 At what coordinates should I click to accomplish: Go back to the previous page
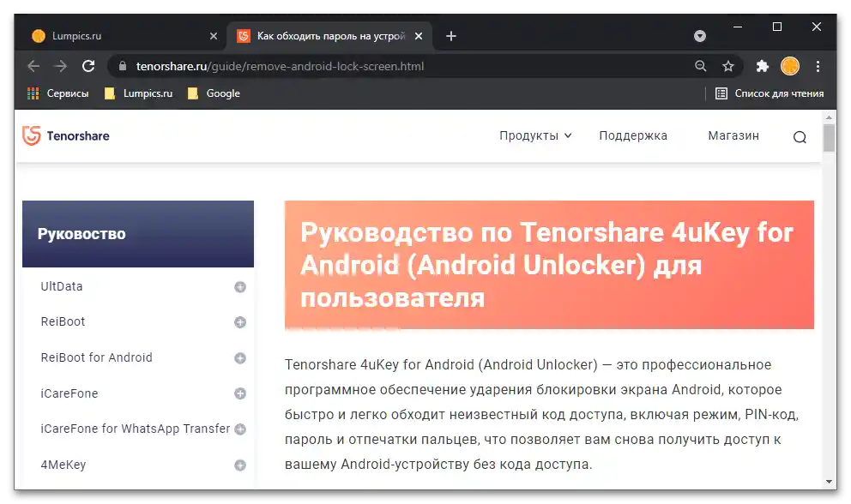coord(33,66)
